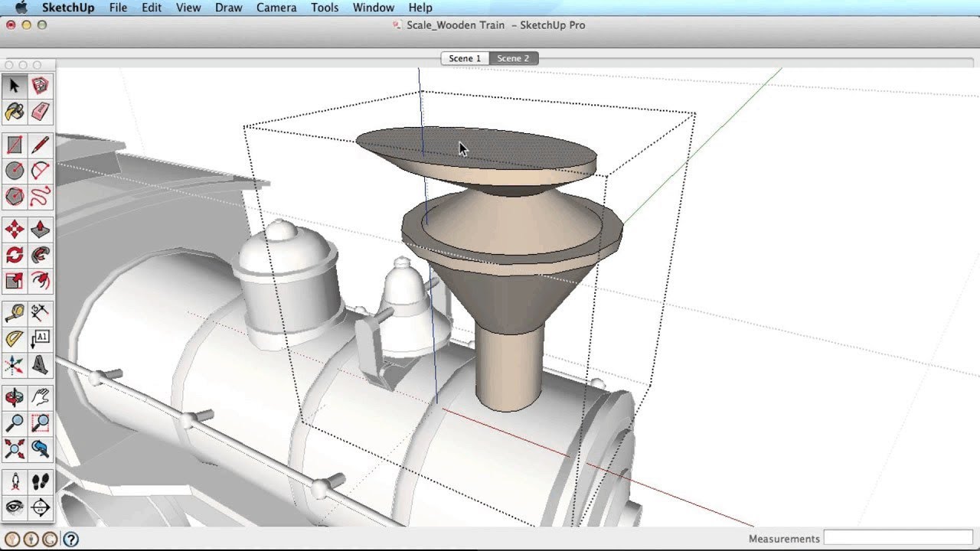Image resolution: width=980 pixels, height=551 pixels.
Task: Activate the Pan hand tool
Action: (x=41, y=397)
